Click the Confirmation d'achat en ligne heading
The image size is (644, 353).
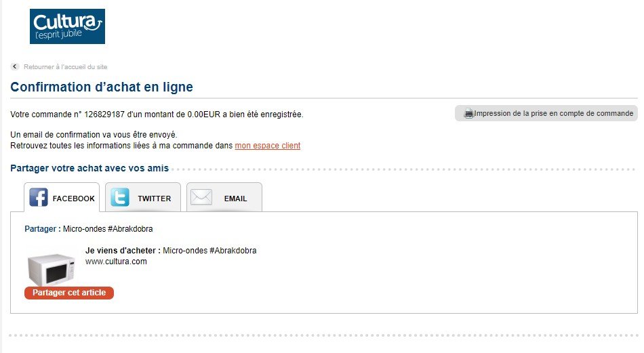102,87
